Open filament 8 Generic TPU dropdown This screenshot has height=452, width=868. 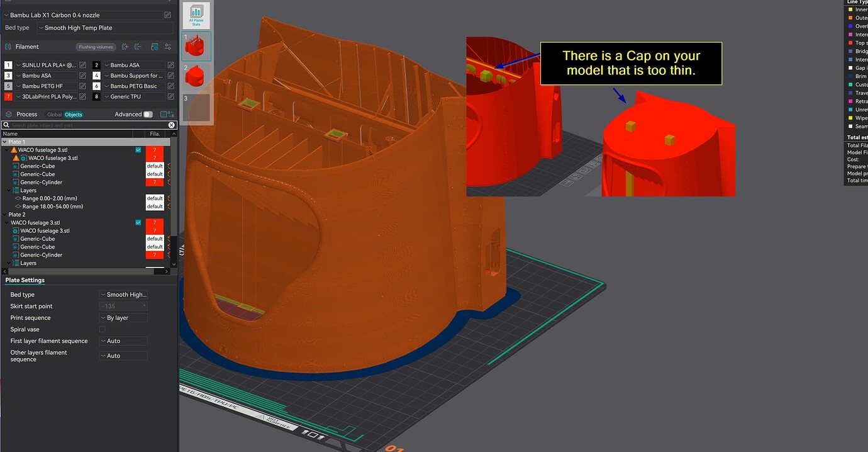tap(134, 97)
